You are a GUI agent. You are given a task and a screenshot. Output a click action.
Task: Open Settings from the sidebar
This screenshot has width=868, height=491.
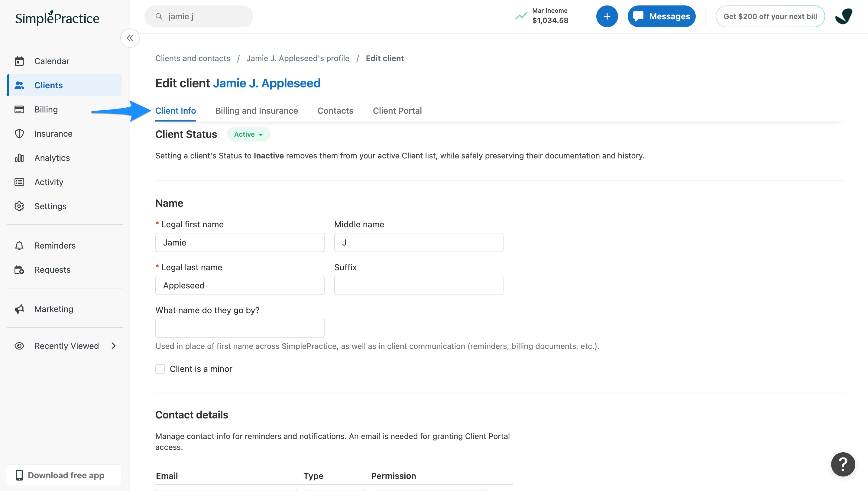(x=64, y=206)
